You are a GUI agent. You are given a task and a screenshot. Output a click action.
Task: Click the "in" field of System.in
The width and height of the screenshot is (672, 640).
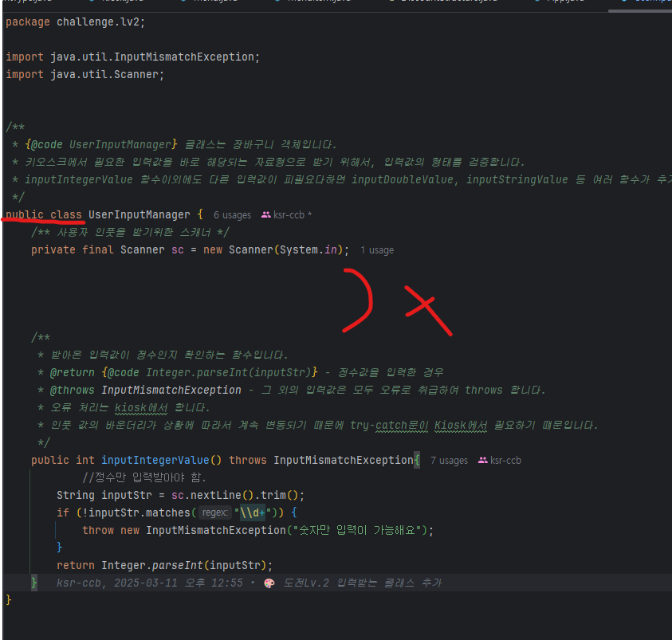pyautogui.click(x=331, y=249)
